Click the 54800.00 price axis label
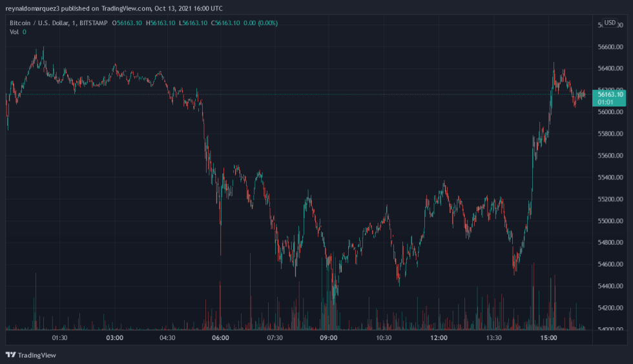 [x=610, y=242]
